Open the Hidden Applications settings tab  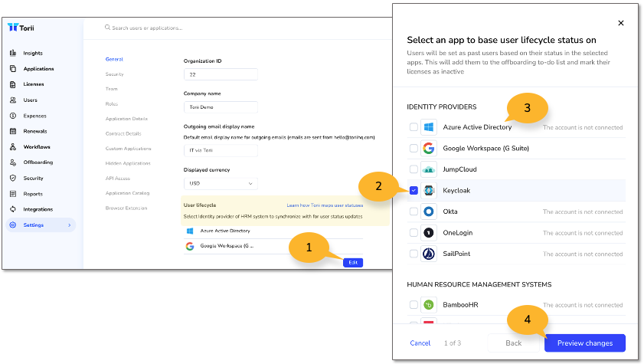[x=128, y=163]
